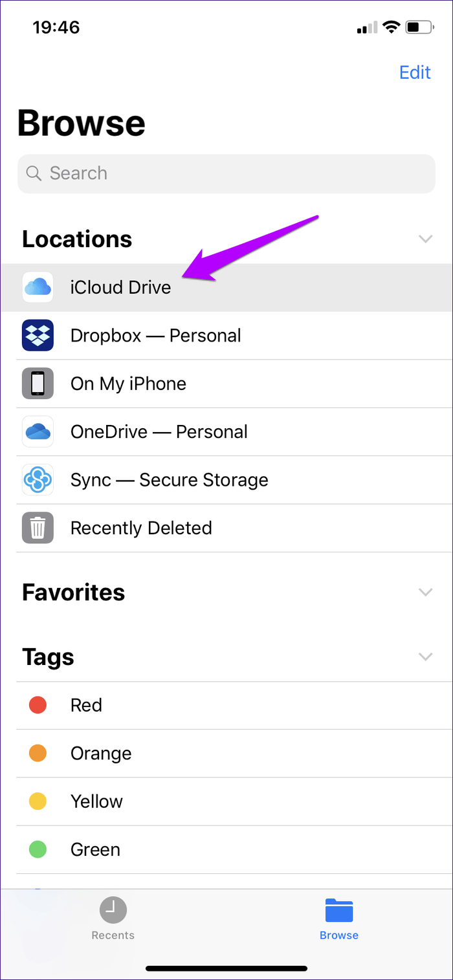Screen dimensions: 453x980
Task: Tap the On My iPhone icon
Action: tap(38, 383)
